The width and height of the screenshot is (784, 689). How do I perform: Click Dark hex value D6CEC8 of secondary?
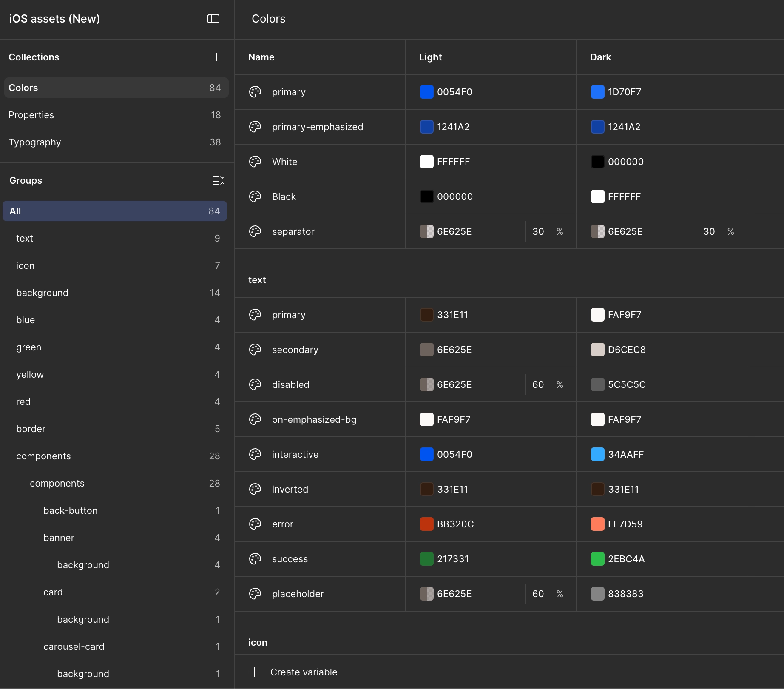point(627,350)
